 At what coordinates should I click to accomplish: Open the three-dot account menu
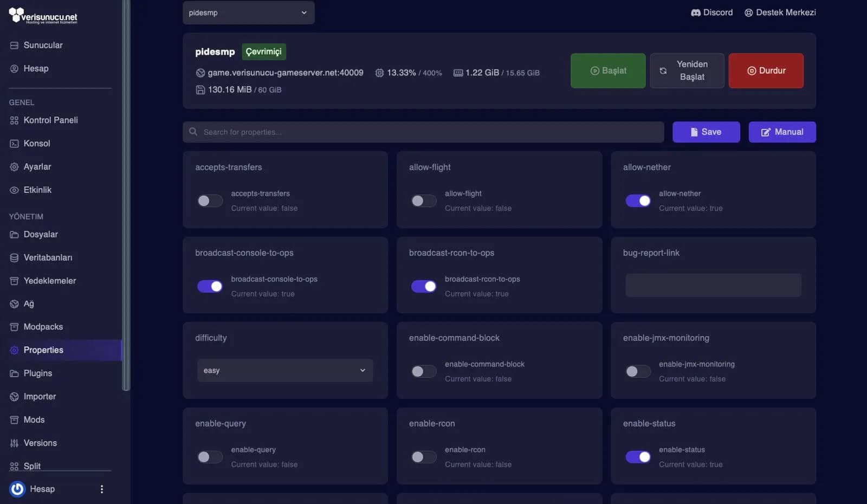point(101,489)
